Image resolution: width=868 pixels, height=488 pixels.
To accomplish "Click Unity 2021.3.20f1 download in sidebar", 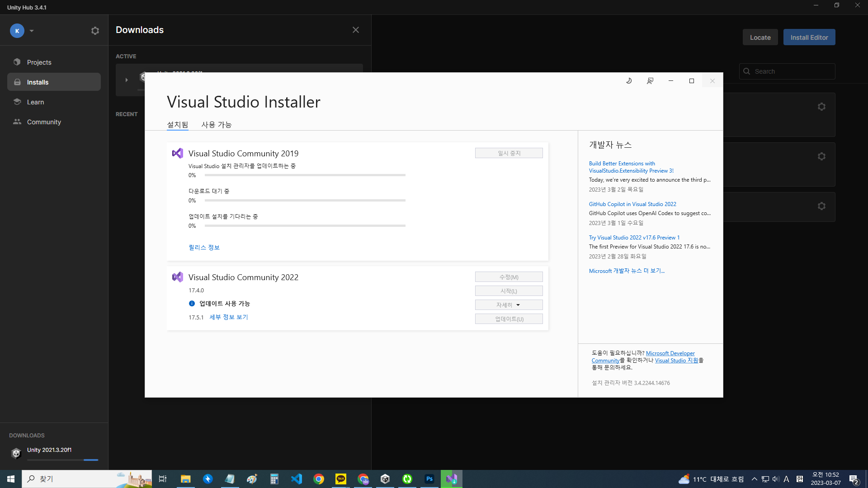I will [54, 453].
